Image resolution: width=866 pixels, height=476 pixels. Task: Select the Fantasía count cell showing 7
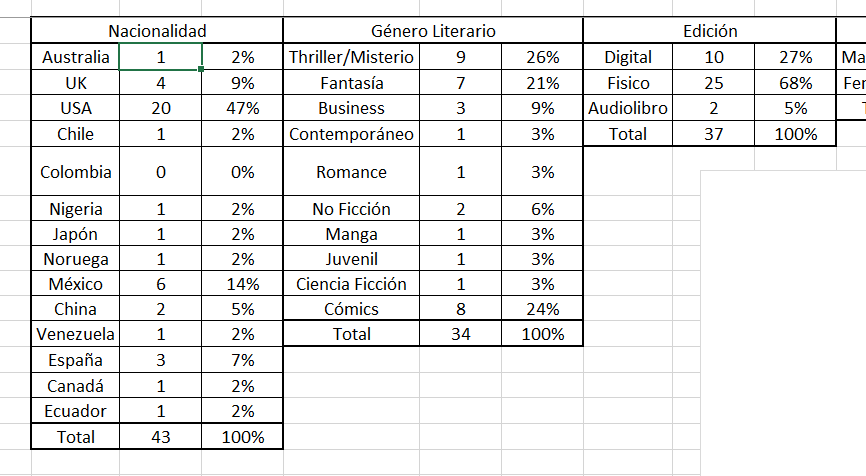pos(461,83)
